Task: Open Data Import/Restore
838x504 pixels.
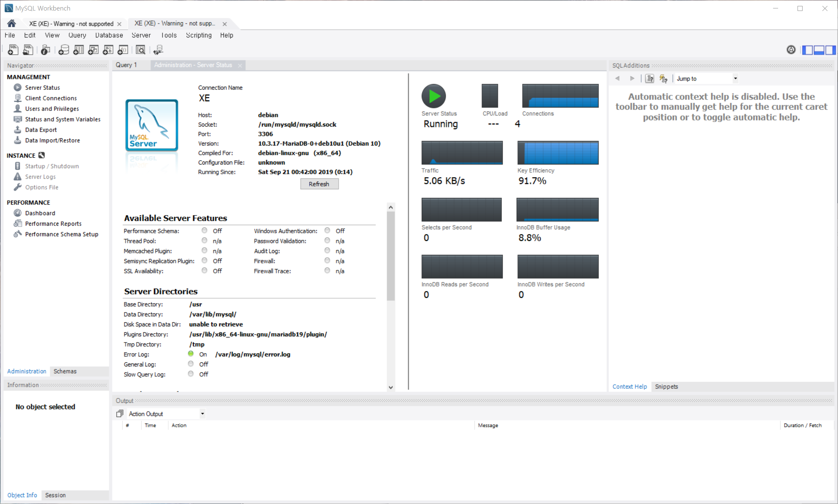Action: point(52,140)
